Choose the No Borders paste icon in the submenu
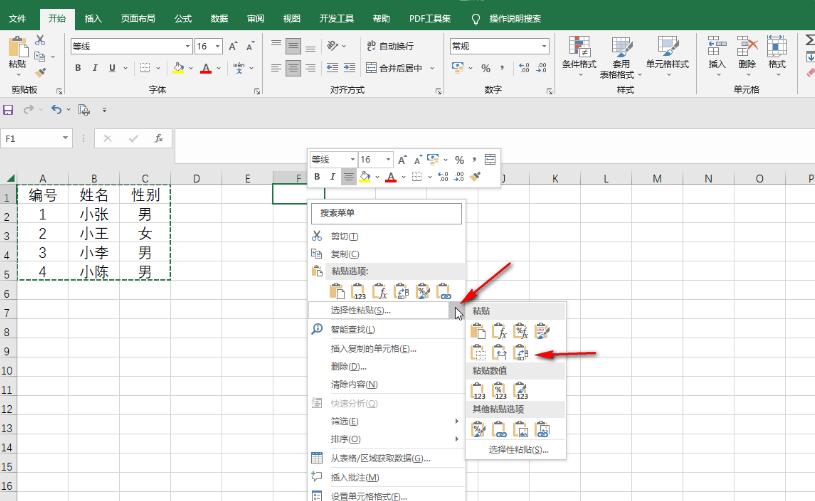Image resolution: width=815 pixels, height=501 pixels. coord(478,353)
